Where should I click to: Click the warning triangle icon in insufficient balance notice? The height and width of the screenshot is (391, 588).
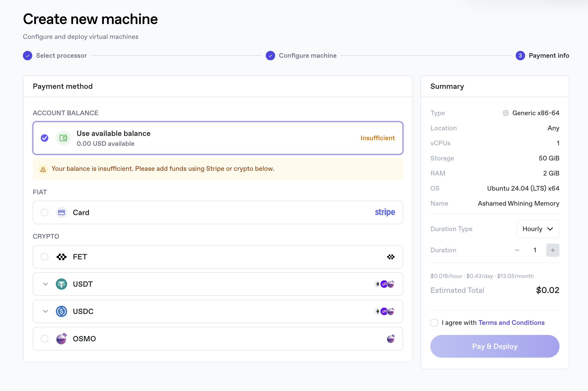(x=43, y=169)
